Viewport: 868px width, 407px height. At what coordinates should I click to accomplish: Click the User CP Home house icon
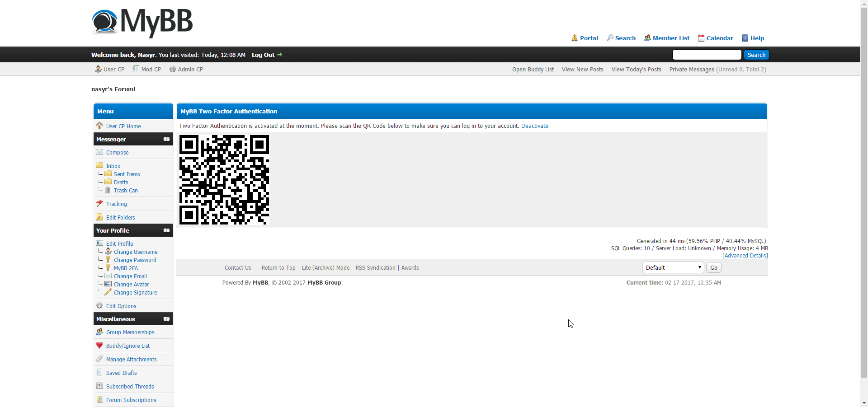coord(99,126)
